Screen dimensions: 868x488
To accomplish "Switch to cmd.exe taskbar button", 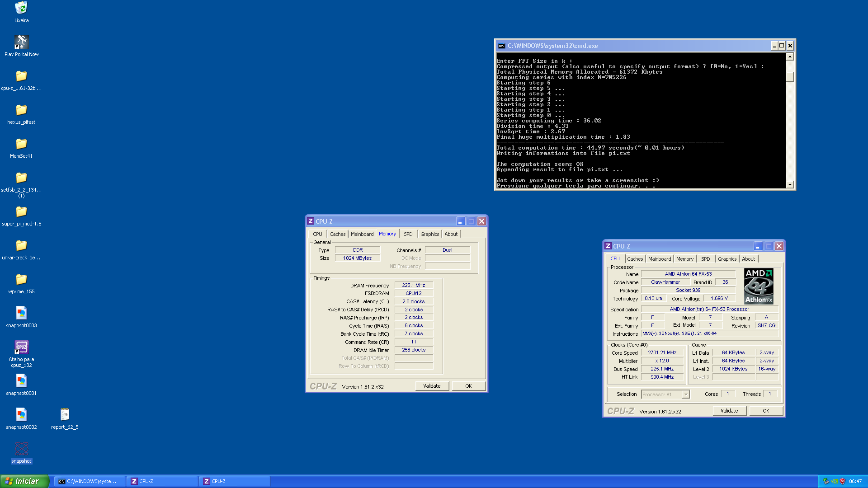I will coord(90,481).
